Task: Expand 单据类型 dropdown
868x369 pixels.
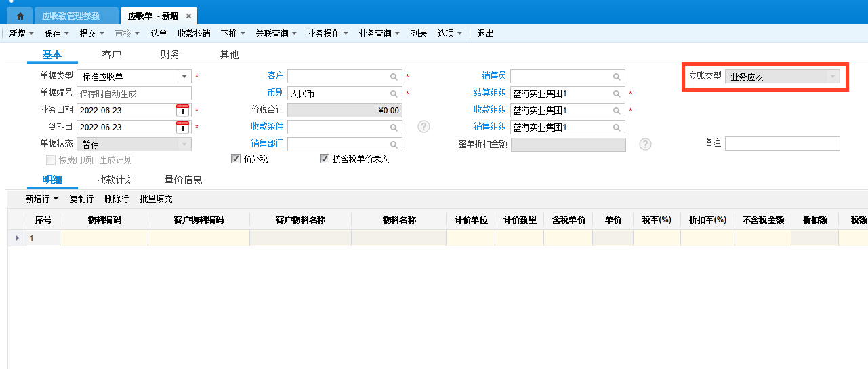Action: click(184, 77)
